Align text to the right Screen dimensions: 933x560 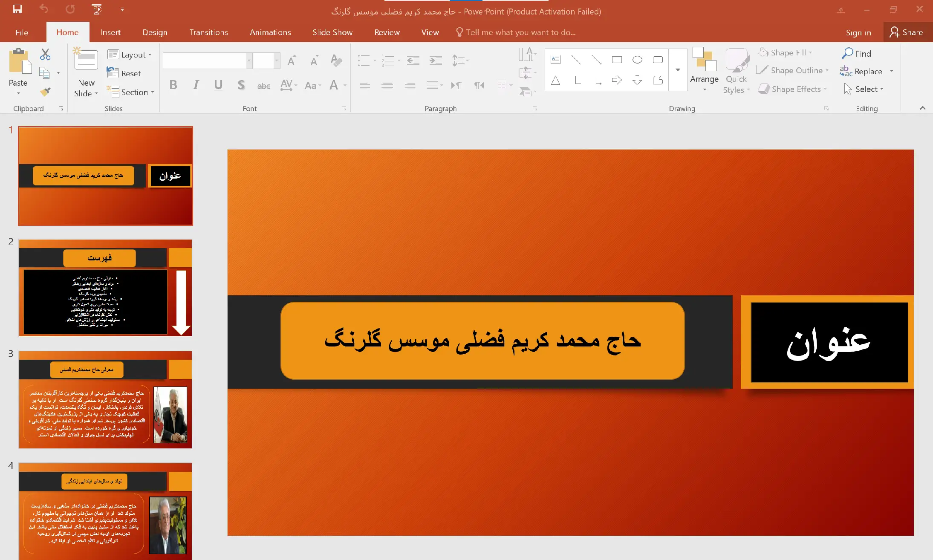(410, 85)
